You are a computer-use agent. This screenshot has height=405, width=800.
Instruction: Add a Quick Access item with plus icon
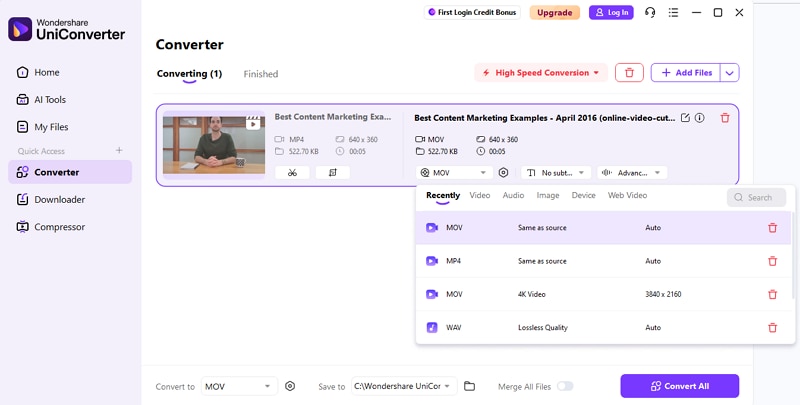[119, 150]
